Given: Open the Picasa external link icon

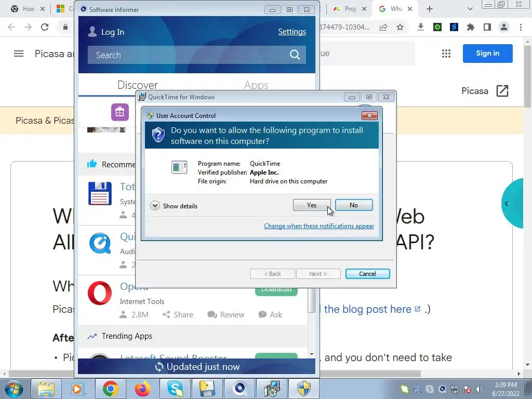Looking at the screenshot, I should click(502, 91).
